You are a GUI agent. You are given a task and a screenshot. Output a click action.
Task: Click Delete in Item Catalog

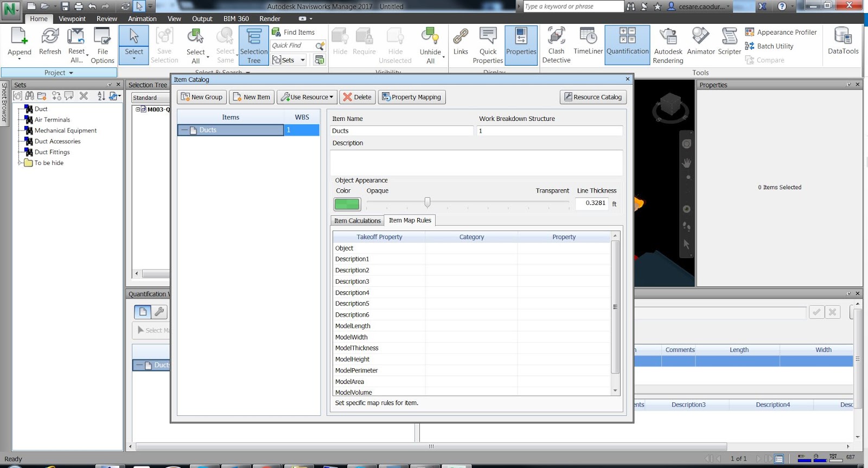(x=358, y=97)
